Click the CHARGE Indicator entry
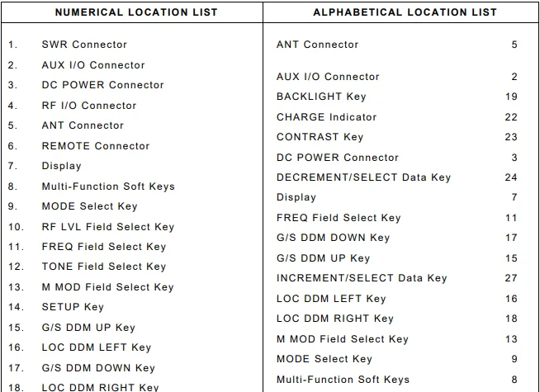540x392 pixels. (x=326, y=117)
